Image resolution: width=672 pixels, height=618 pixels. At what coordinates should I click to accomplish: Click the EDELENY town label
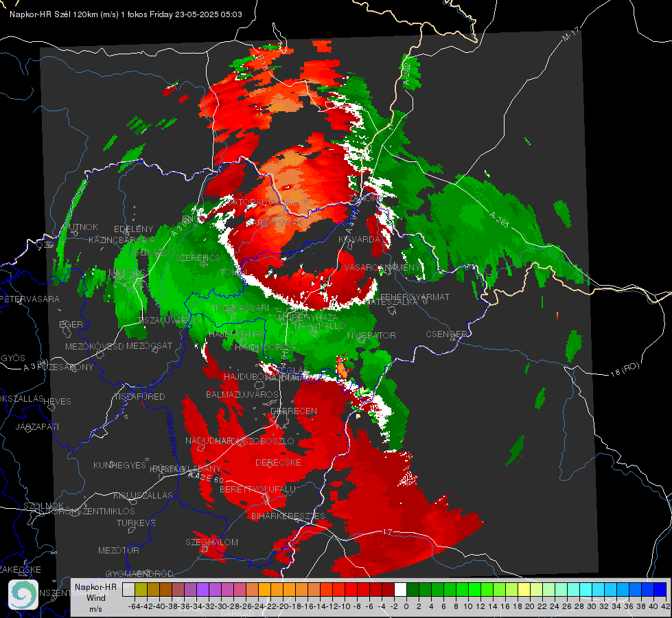pyautogui.click(x=134, y=229)
